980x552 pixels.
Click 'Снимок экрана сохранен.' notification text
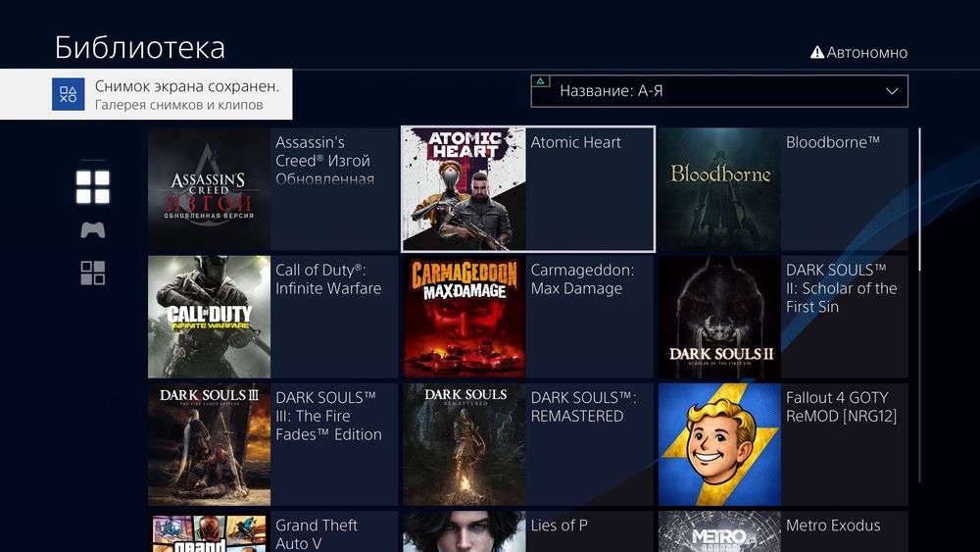[187, 86]
